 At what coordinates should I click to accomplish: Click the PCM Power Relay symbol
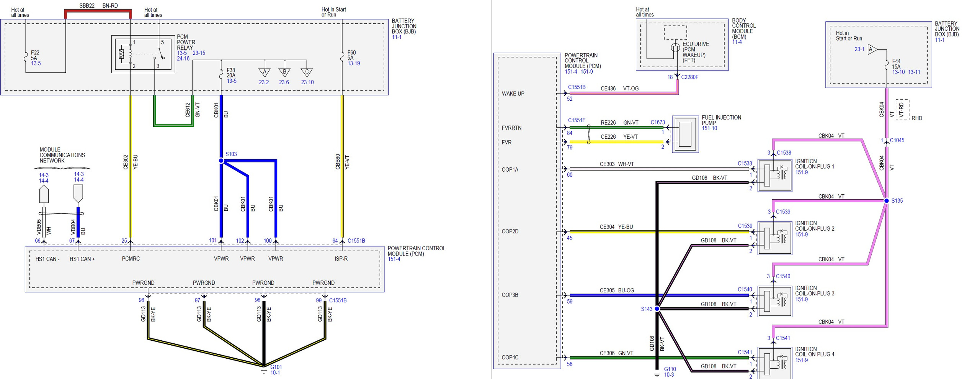pyautogui.click(x=143, y=54)
